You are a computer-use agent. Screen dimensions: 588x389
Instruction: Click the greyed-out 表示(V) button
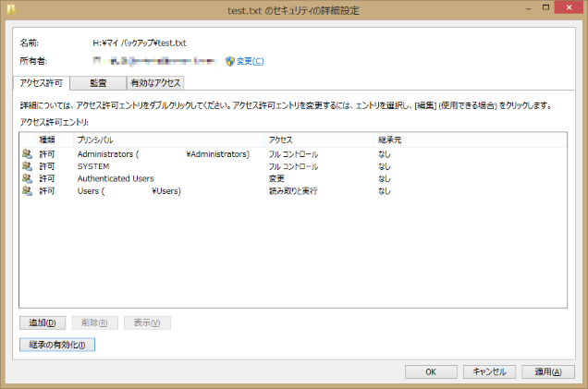(x=147, y=322)
